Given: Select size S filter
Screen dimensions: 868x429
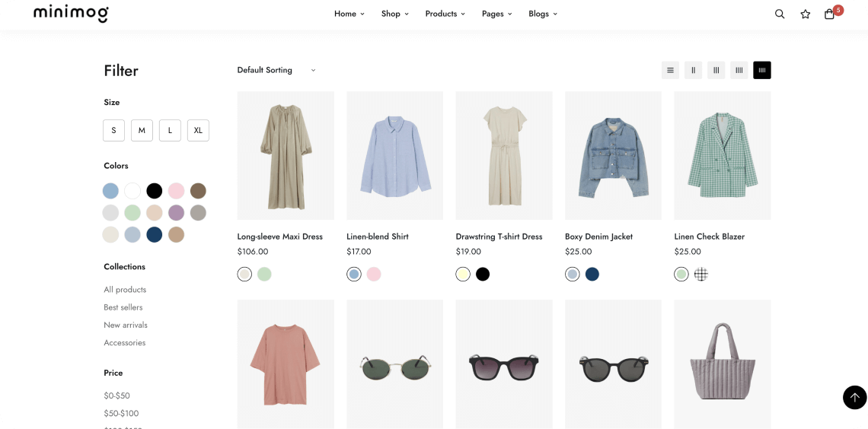Looking at the screenshot, I should 113,131.
